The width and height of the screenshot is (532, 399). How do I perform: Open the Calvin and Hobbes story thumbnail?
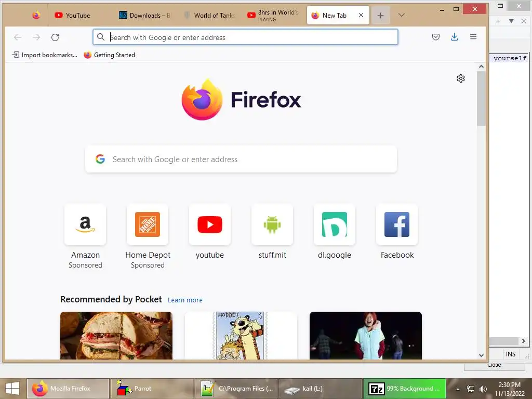point(241,336)
